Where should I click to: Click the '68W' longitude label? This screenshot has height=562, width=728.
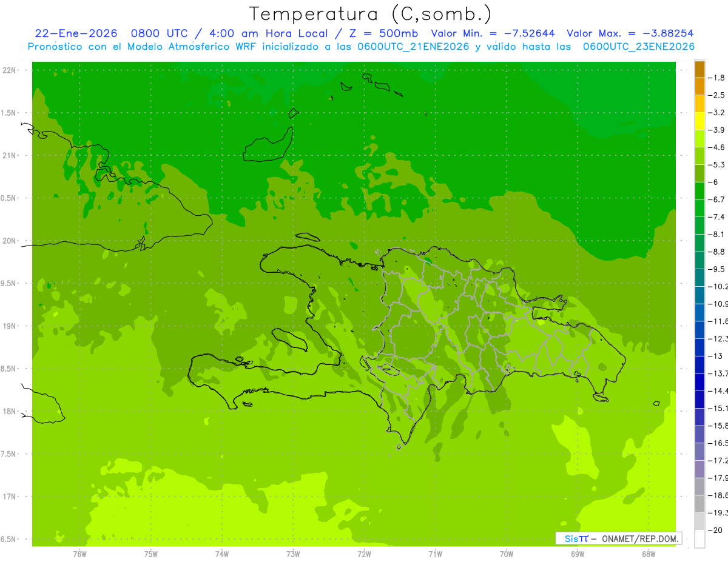click(648, 554)
